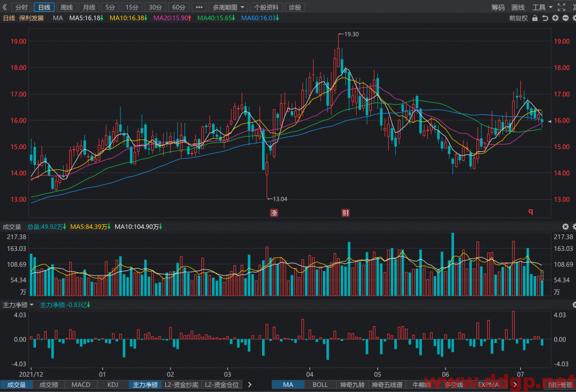Click the yellow MA10:16.38 legend value
Viewport: 576px width, 392px height.
[x=129, y=18]
